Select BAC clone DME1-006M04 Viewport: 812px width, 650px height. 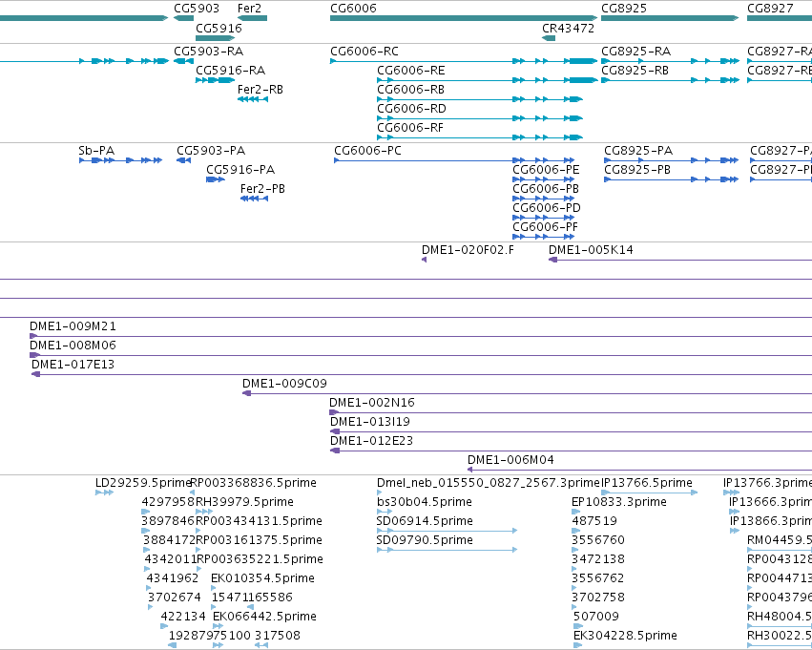tap(639, 471)
